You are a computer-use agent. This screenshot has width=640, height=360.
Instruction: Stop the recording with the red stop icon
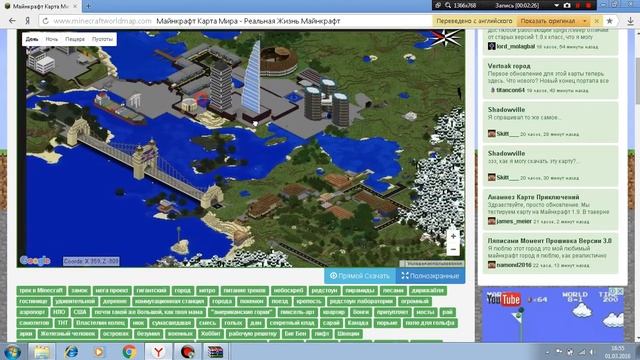588,6
